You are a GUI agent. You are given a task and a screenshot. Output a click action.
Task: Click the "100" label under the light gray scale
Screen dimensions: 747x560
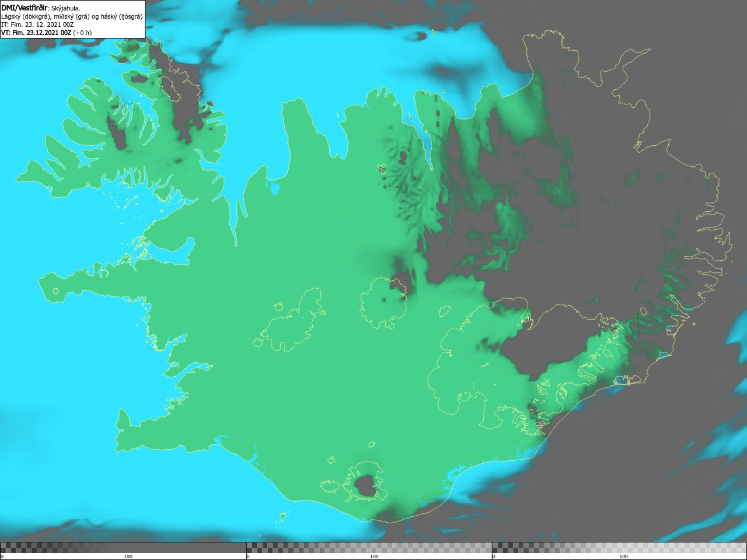pos(624,556)
